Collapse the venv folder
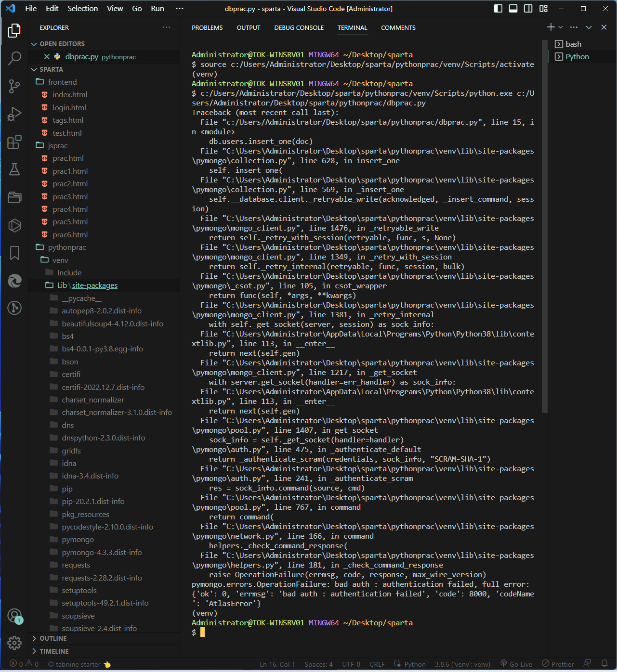This screenshot has height=672, width=617. [60, 260]
